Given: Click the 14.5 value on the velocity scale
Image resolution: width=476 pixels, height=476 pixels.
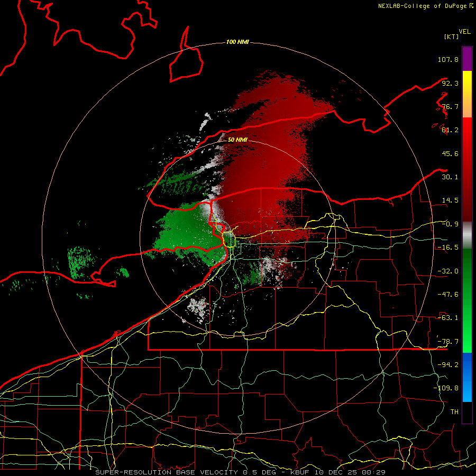Looking at the screenshot, I should click(450, 200).
